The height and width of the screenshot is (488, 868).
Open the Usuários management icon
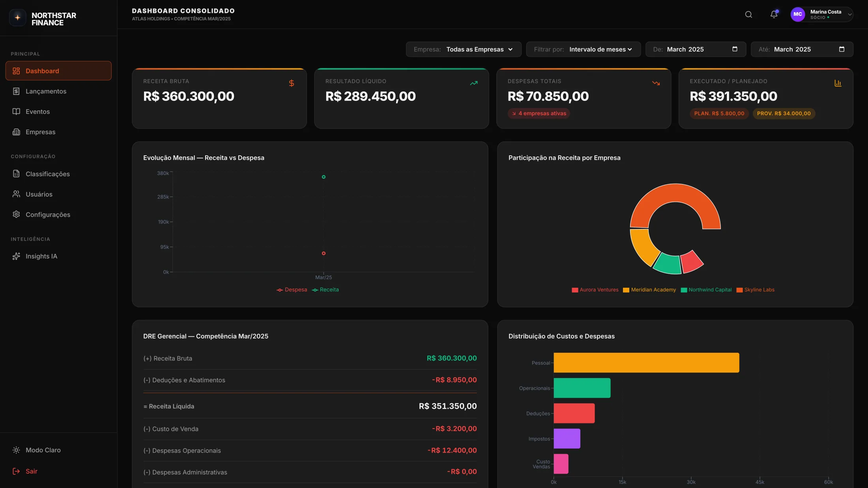[x=16, y=194]
